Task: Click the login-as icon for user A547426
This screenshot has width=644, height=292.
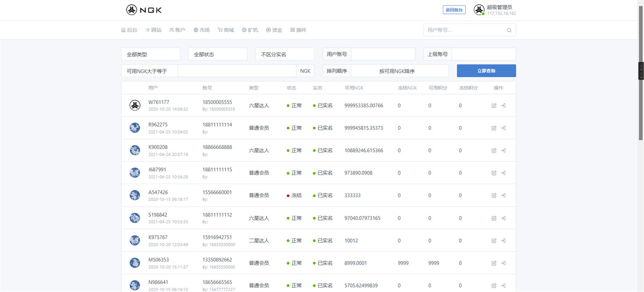Action: pyautogui.click(x=503, y=196)
